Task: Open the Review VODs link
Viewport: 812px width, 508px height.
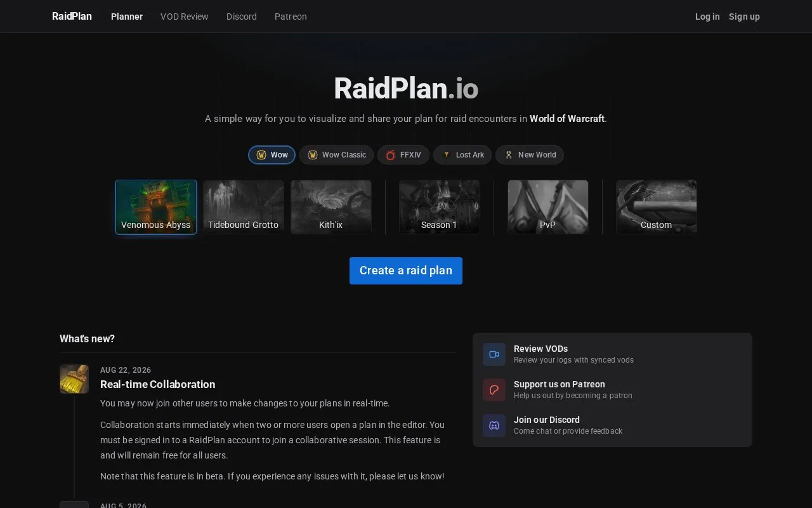Action: tap(540, 349)
